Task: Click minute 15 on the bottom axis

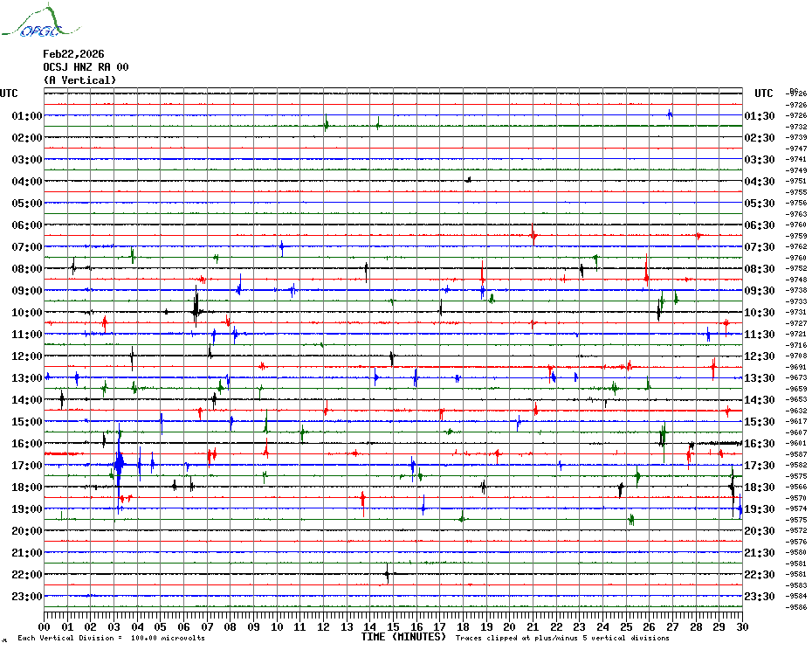Action: pyautogui.click(x=393, y=626)
